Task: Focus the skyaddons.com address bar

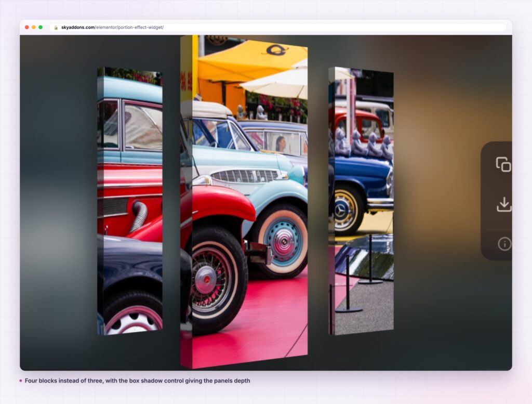Action: [x=278, y=28]
